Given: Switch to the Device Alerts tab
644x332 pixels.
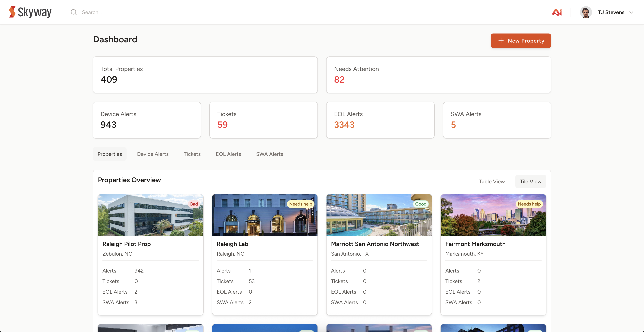Looking at the screenshot, I should coord(153,154).
